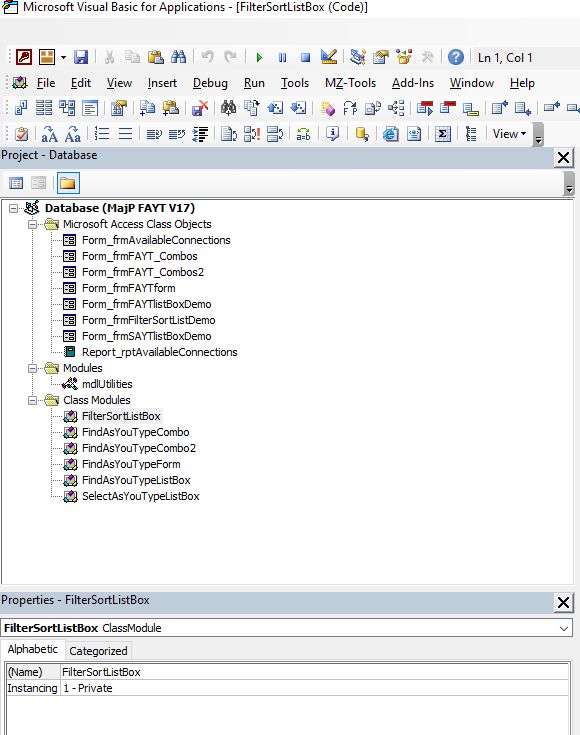Screen dimensions: 580x735
Task: Open the Add-Ins menu
Action: [413, 83]
